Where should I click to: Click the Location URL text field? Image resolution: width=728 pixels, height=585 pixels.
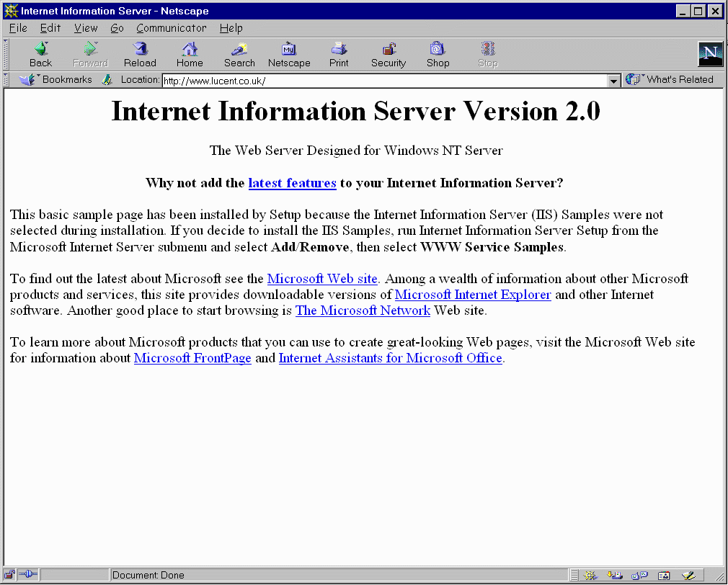pyautogui.click(x=385, y=81)
